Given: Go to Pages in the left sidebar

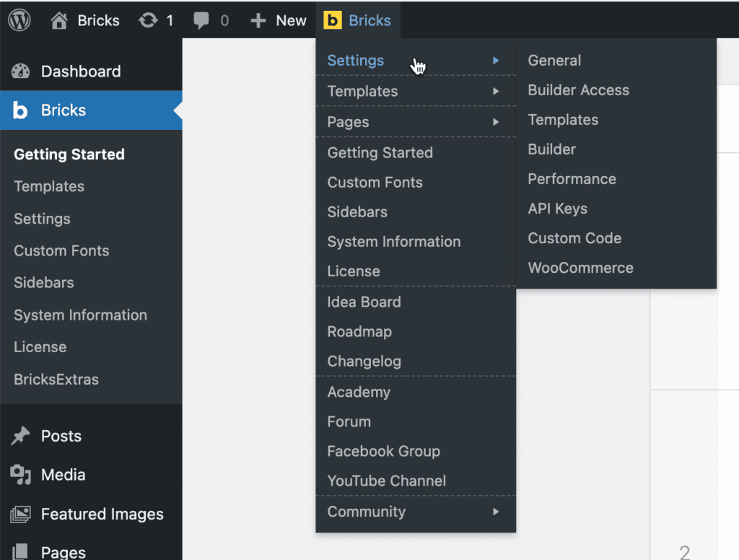Looking at the screenshot, I should 64,552.
